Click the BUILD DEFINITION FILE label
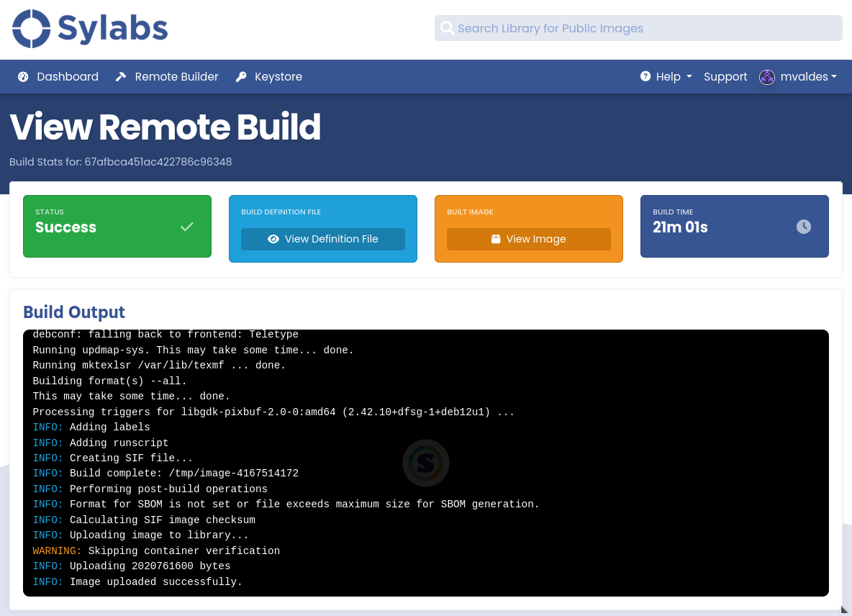Screen dimensions: 852x616 tap(281, 212)
